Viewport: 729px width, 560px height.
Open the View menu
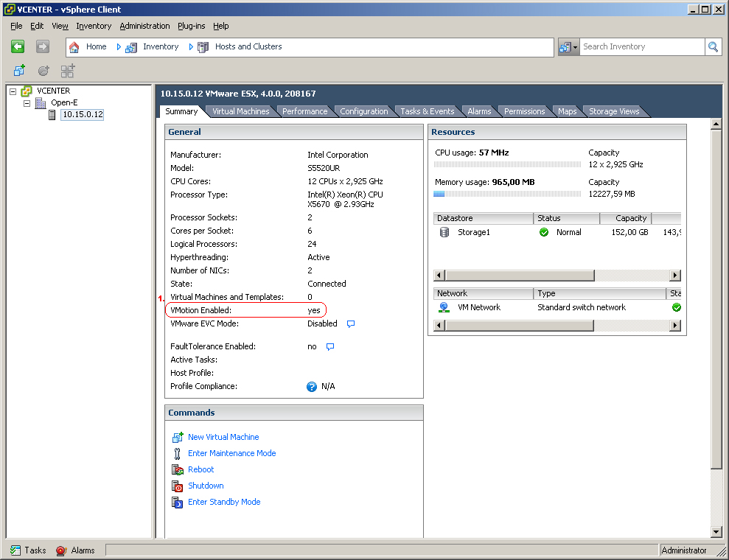pos(60,26)
